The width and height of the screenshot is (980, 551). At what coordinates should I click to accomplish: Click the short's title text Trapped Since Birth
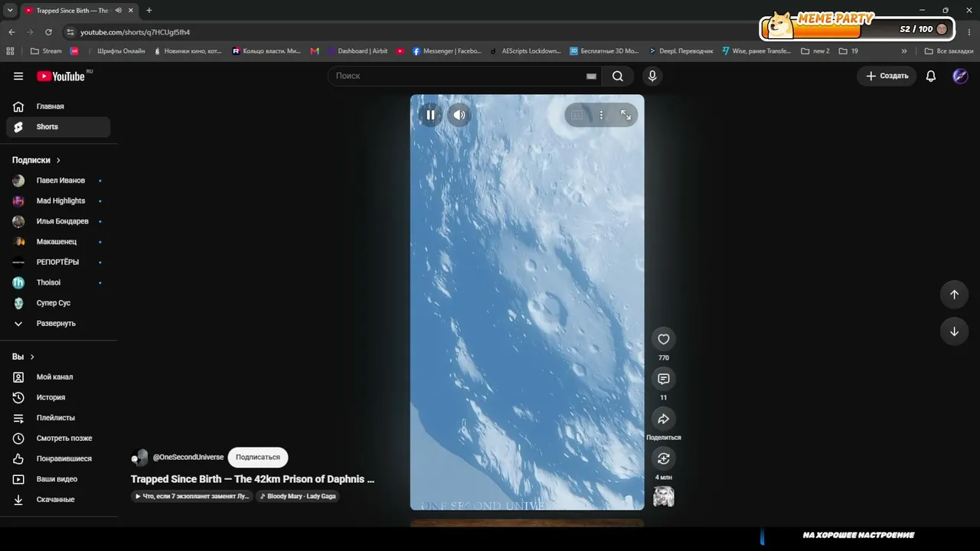[x=253, y=479]
